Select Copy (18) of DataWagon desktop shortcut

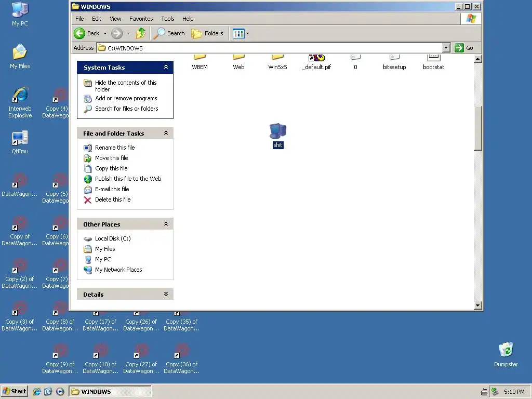point(100,358)
